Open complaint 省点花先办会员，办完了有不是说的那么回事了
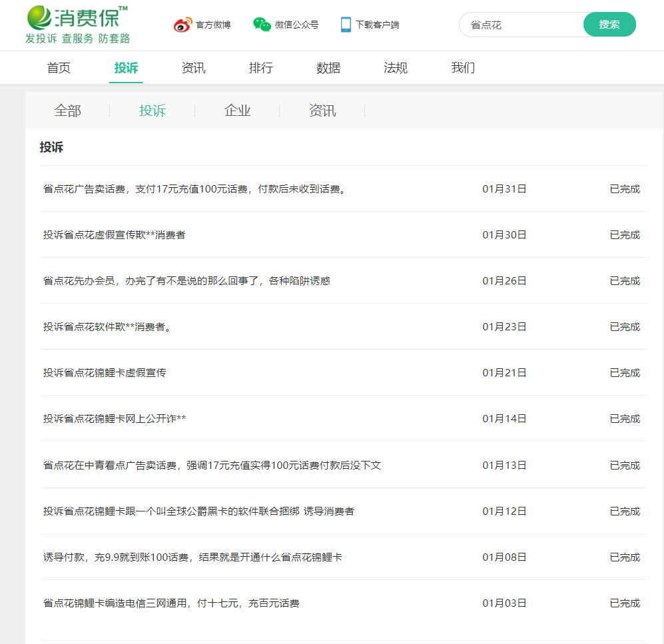This screenshot has height=644, width=664. (x=186, y=281)
